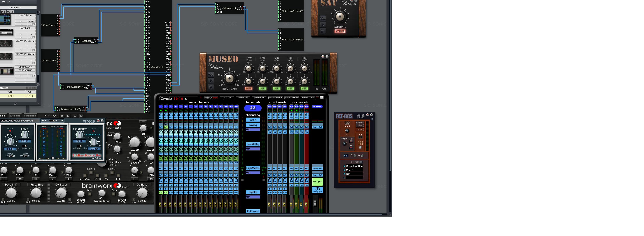Open the presets icon on MUSEQ panel
The width and height of the screenshot is (644, 236).
pyautogui.click(x=211, y=87)
